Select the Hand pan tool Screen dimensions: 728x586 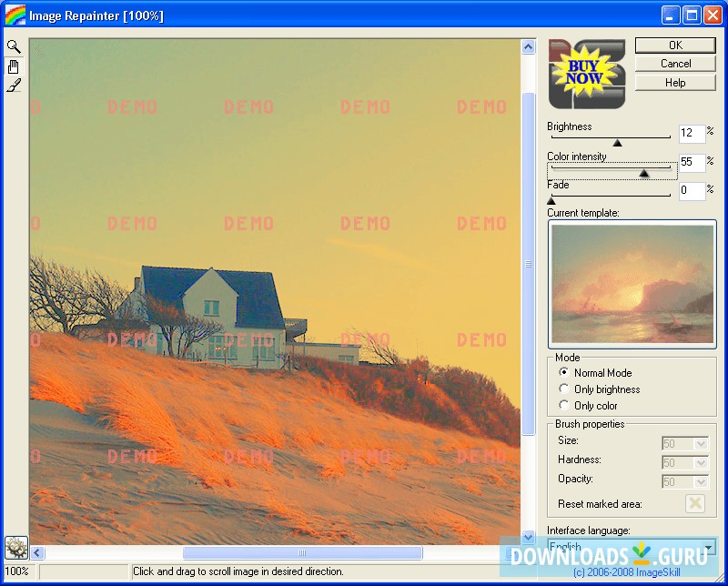tap(14, 66)
